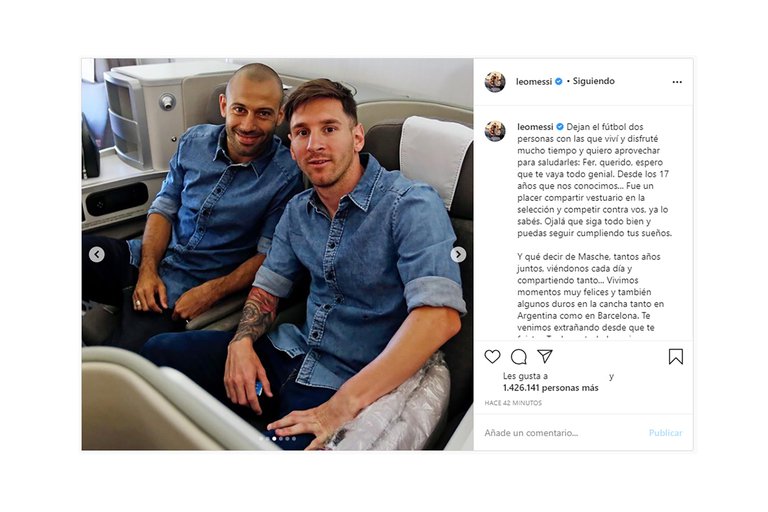The width and height of the screenshot is (768, 512).
Task: Open leomessi username in the header
Action: pos(534,82)
